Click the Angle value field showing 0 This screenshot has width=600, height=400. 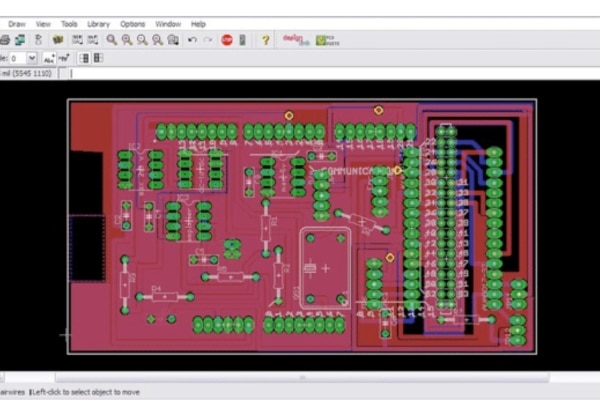click(x=18, y=58)
